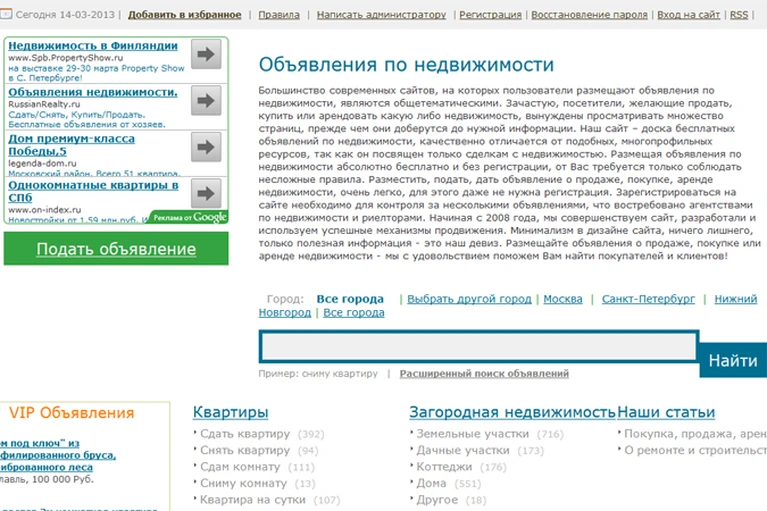Open Дачные участки listings
The width and height of the screenshot is (767, 511).
(463, 450)
